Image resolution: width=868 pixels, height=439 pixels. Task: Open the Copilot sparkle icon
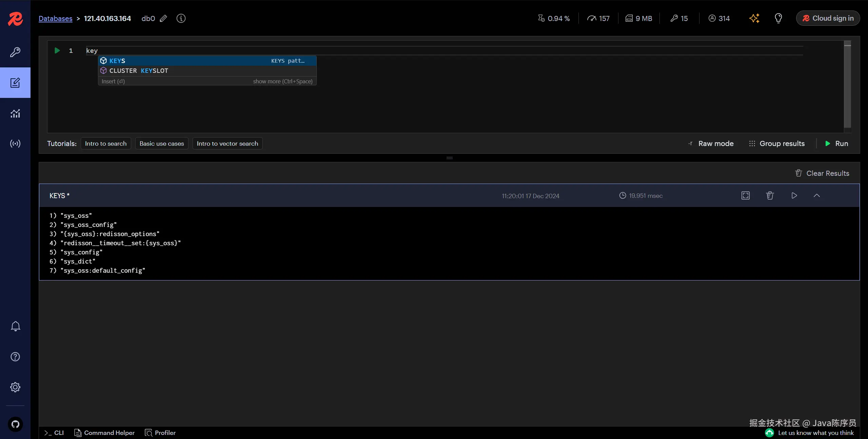coord(754,18)
